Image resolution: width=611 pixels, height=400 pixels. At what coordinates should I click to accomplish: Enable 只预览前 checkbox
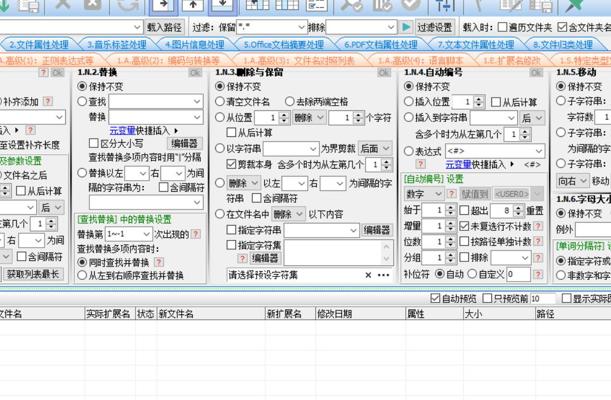point(487,298)
